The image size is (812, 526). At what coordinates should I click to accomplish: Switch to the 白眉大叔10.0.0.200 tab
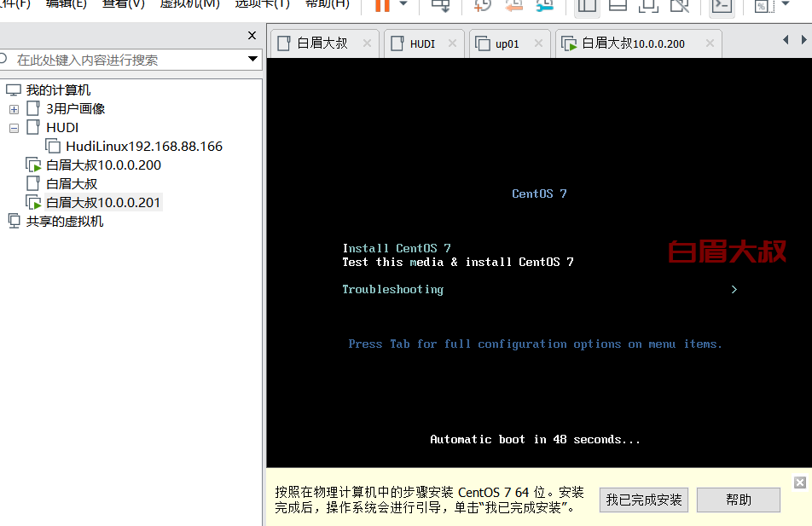(633, 43)
